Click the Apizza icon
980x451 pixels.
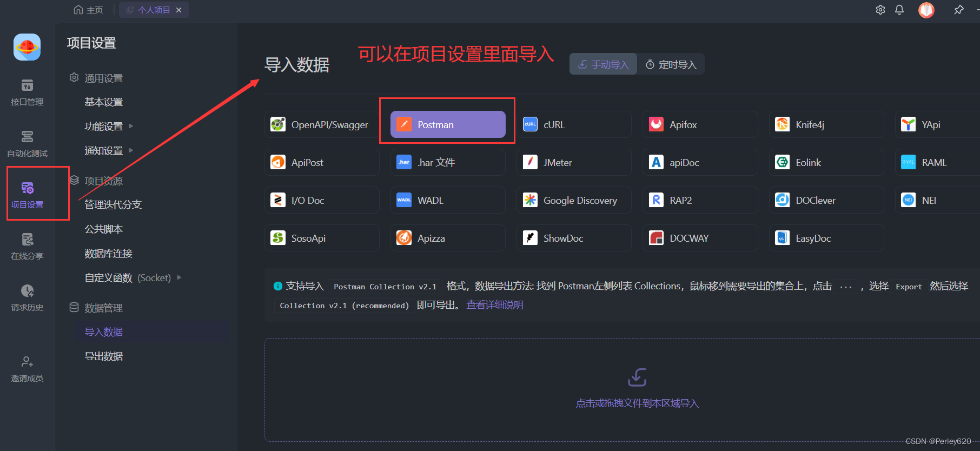tap(404, 238)
